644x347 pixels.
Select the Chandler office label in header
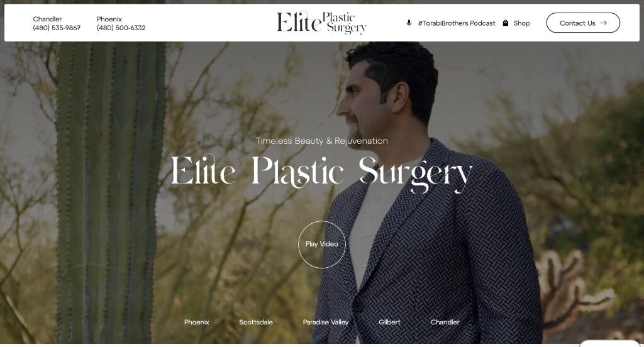[x=47, y=19]
